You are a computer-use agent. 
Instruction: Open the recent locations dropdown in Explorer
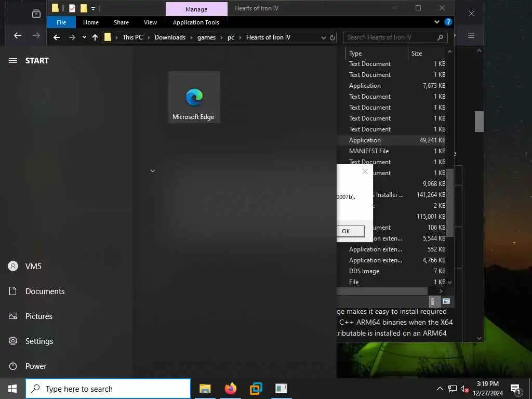click(x=84, y=37)
